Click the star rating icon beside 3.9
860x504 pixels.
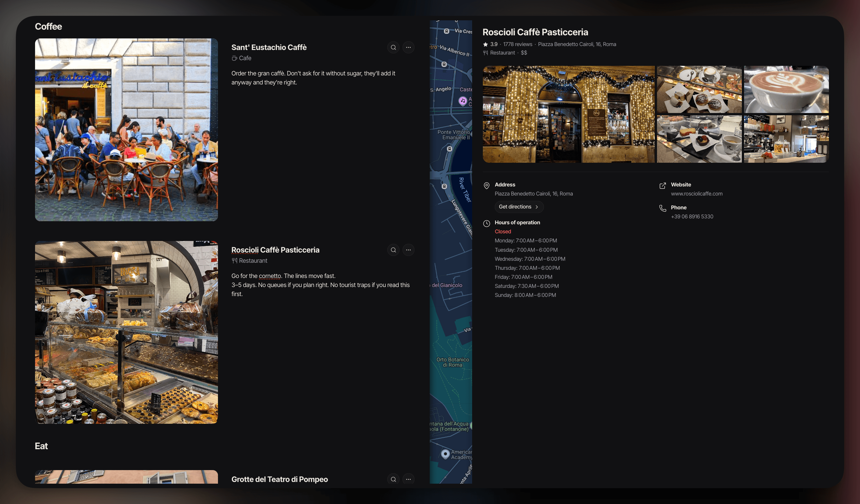tap(485, 44)
